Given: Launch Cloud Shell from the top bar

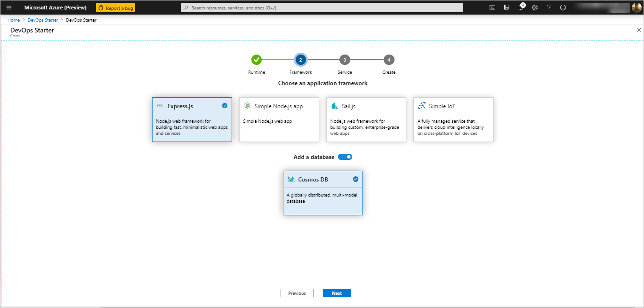Looking at the screenshot, I should [x=492, y=7].
